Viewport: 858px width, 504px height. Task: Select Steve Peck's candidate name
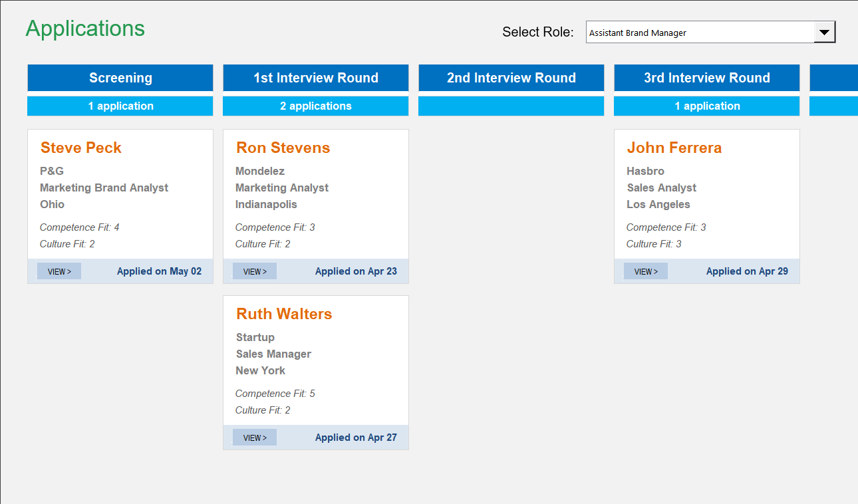coord(80,148)
